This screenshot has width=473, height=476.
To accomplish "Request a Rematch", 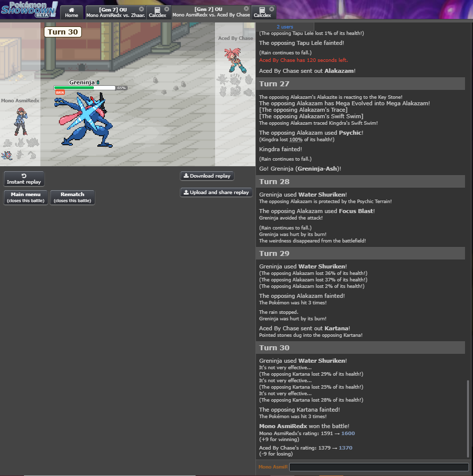I will 72,197.
